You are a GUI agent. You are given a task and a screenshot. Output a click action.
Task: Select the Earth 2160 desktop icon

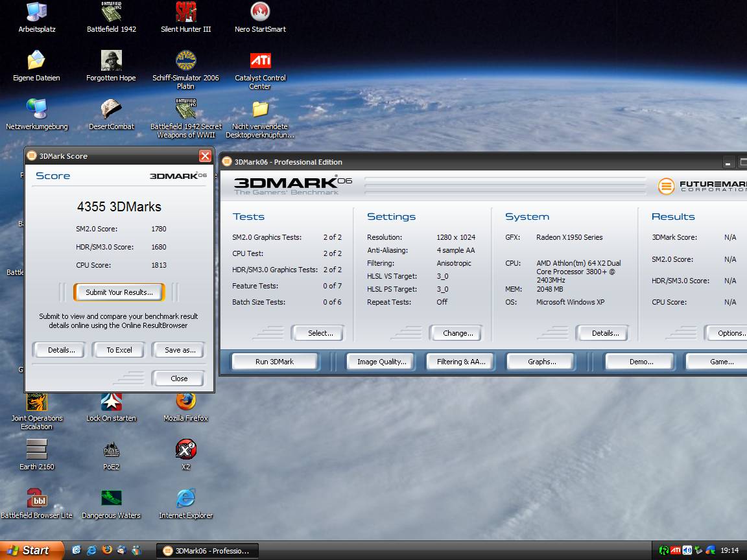pyautogui.click(x=37, y=455)
